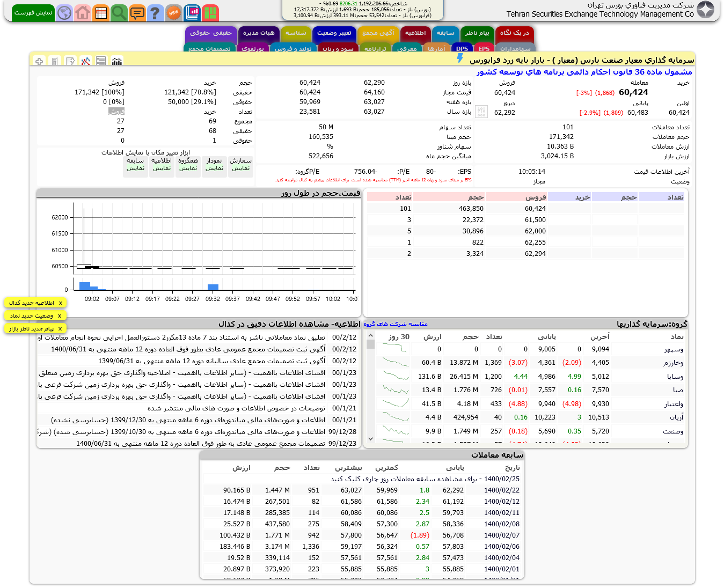Click the list icon in yellow title bar

(x=101, y=61)
